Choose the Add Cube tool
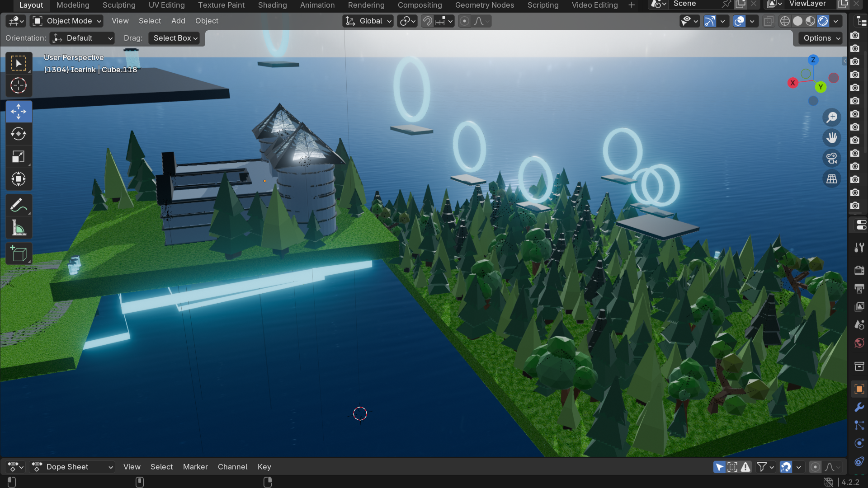Image resolution: width=868 pixels, height=488 pixels. [x=19, y=254]
